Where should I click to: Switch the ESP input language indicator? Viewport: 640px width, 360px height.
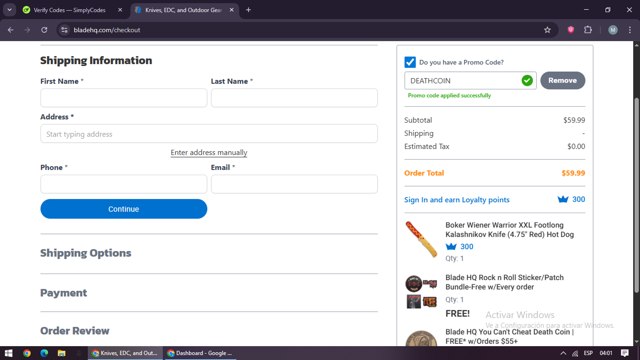click(x=588, y=353)
